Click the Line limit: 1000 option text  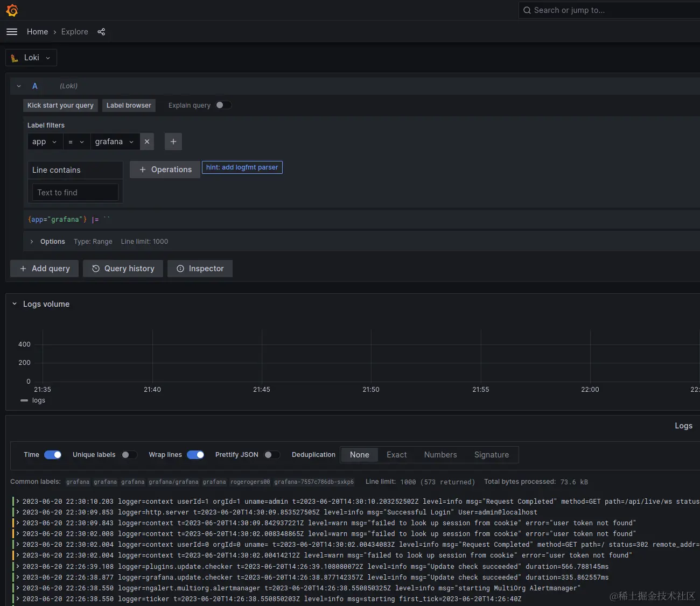pos(144,242)
